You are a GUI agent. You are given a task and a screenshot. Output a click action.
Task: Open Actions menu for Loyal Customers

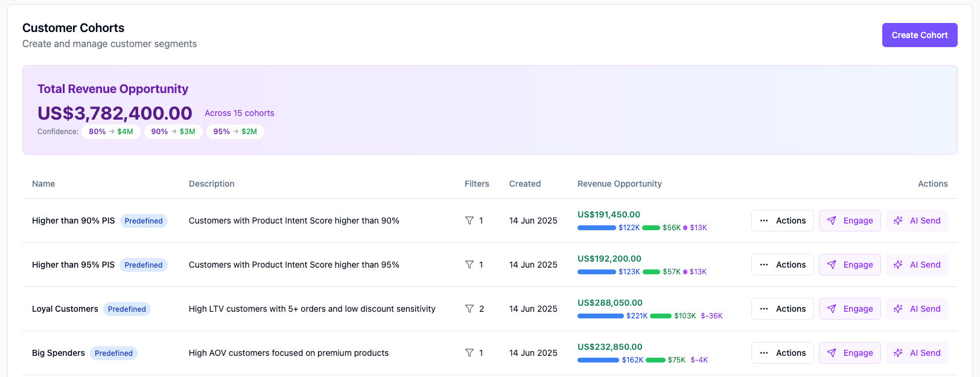[x=783, y=309]
